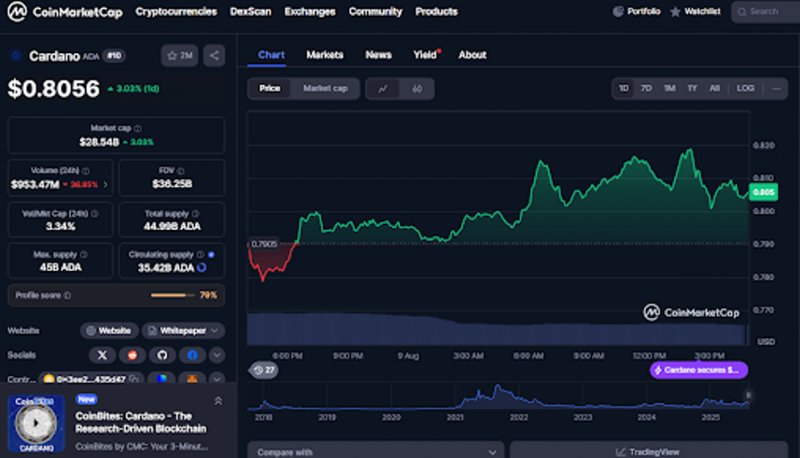Collapse the CoinBites card with double chevron

point(218,401)
